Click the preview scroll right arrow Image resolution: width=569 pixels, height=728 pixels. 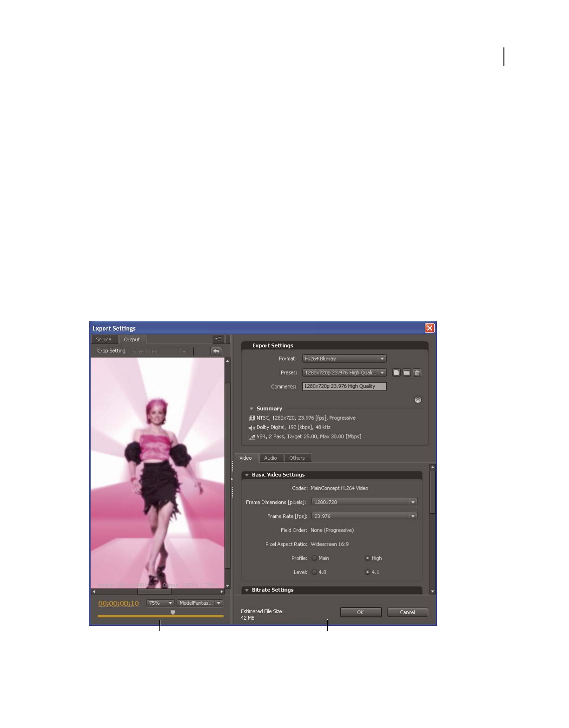click(x=222, y=592)
